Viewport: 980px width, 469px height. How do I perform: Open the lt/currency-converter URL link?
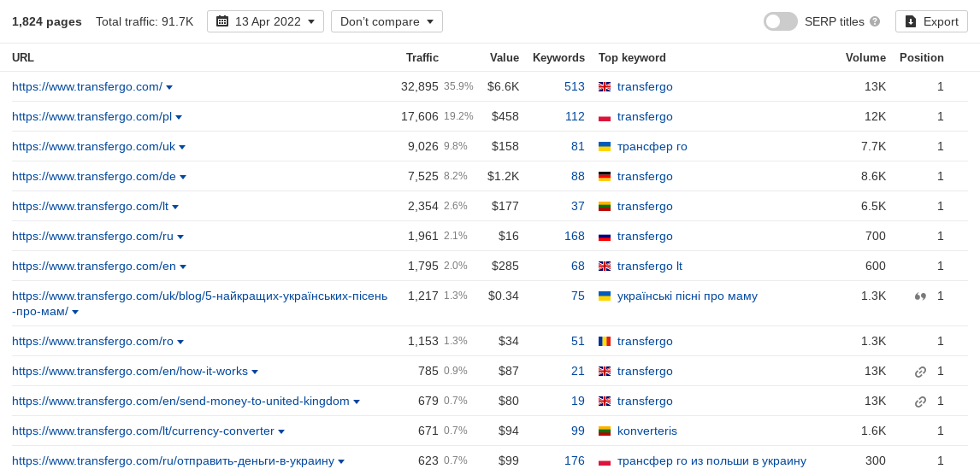coord(143,431)
